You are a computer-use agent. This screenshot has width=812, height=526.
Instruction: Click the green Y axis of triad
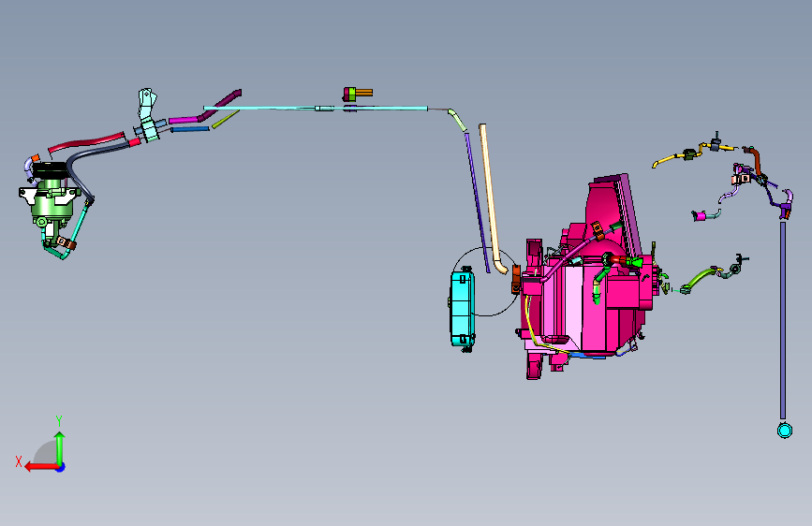(60, 448)
